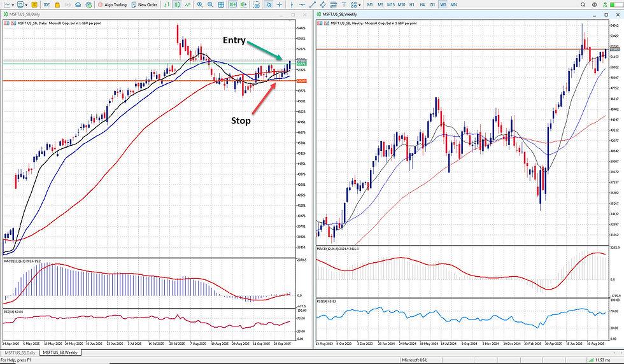
Task: Select the orange 50500 price level label
Action: [x=301, y=81]
